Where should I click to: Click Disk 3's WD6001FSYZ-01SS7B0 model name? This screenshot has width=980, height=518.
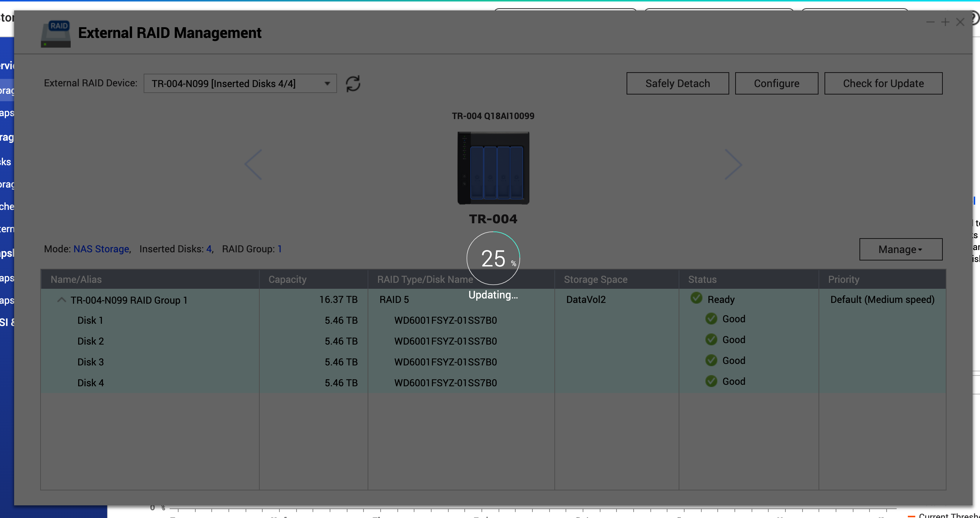(445, 362)
